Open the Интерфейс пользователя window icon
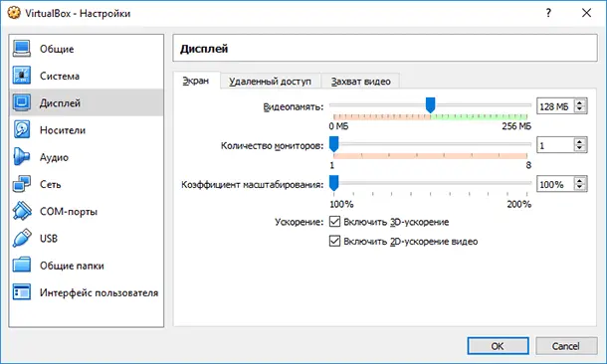This screenshot has height=364, width=607. tap(22, 292)
